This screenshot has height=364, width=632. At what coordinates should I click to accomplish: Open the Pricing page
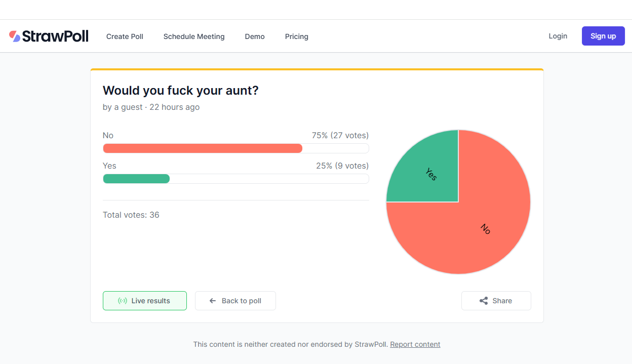(x=297, y=36)
